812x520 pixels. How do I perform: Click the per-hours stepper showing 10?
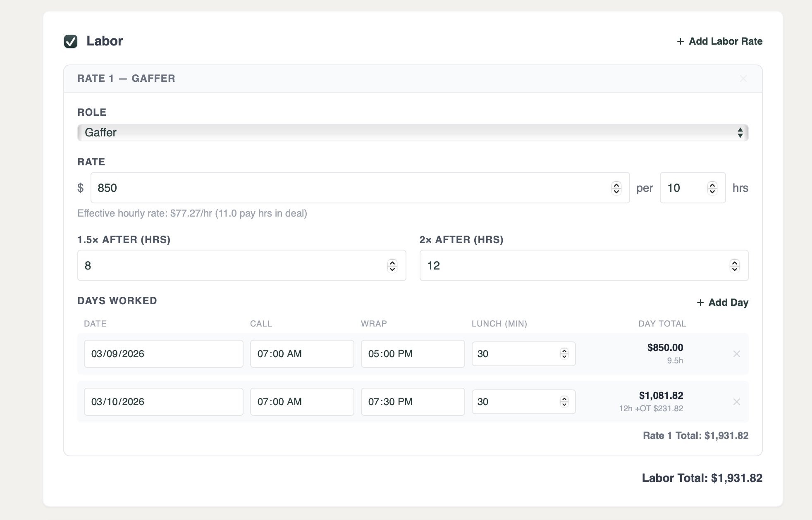pos(712,188)
